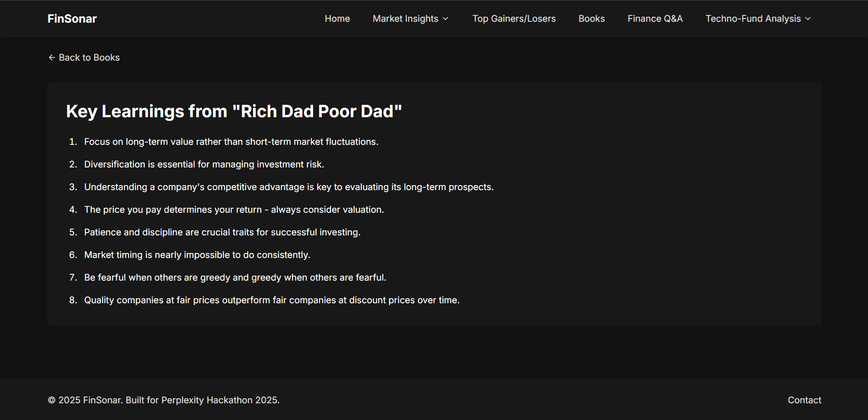
Task: Open the Finance Q&A page
Action: [x=655, y=19]
